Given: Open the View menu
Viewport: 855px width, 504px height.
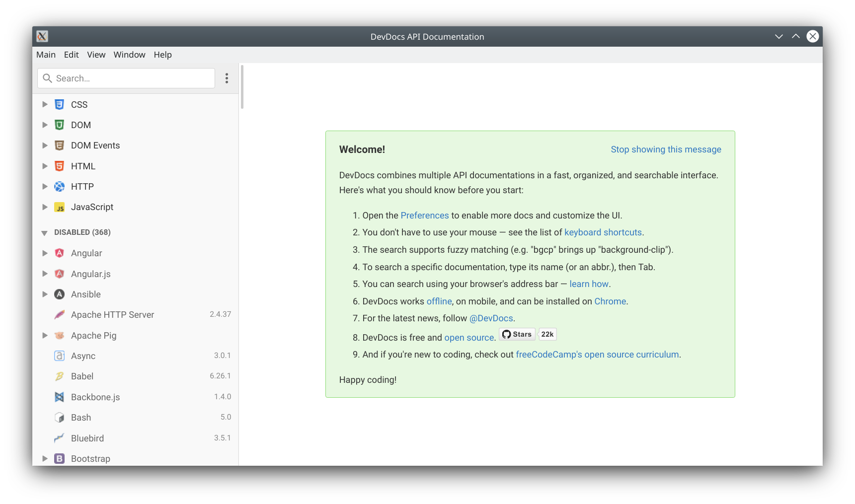Looking at the screenshot, I should 96,55.
